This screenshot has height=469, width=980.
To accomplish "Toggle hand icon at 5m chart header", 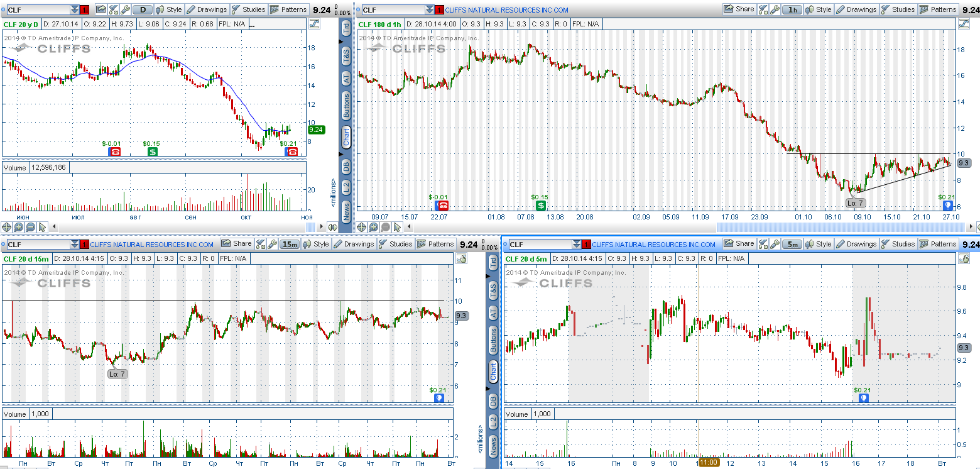I will click(x=962, y=258).
